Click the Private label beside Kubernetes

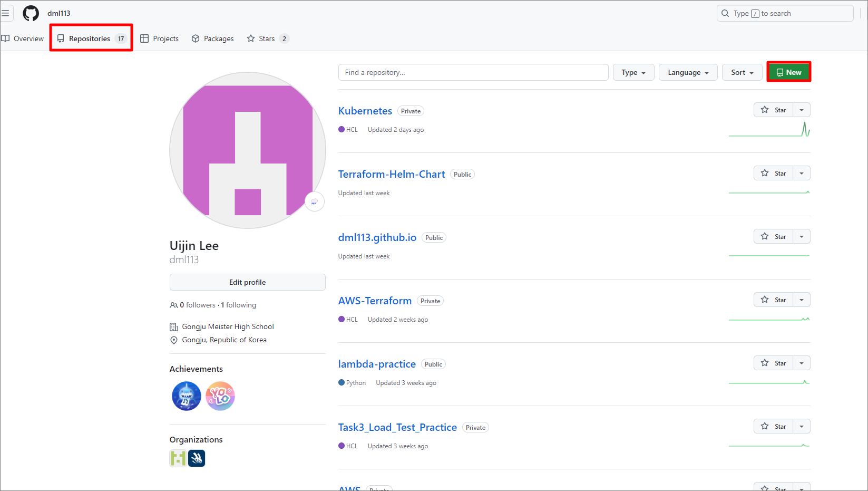pyautogui.click(x=411, y=111)
